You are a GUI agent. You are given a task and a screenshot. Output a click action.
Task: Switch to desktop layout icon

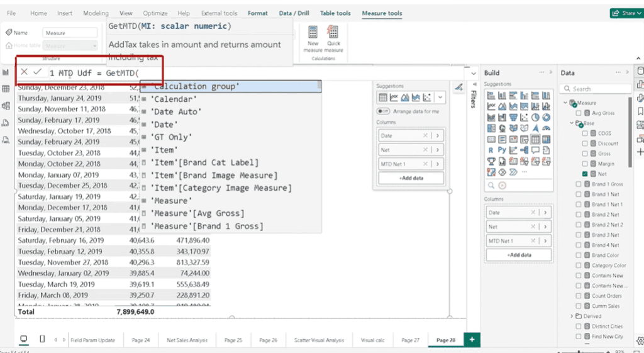point(24,339)
